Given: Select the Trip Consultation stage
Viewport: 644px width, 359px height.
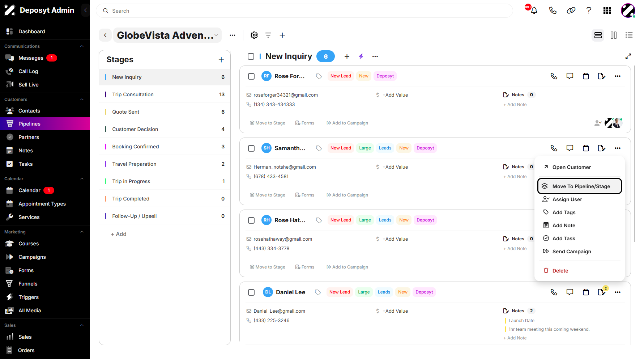Looking at the screenshot, I should click(165, 94).
